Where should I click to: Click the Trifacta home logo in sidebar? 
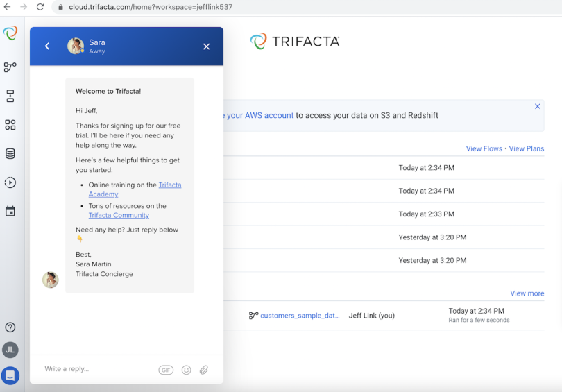pos(10,33)
